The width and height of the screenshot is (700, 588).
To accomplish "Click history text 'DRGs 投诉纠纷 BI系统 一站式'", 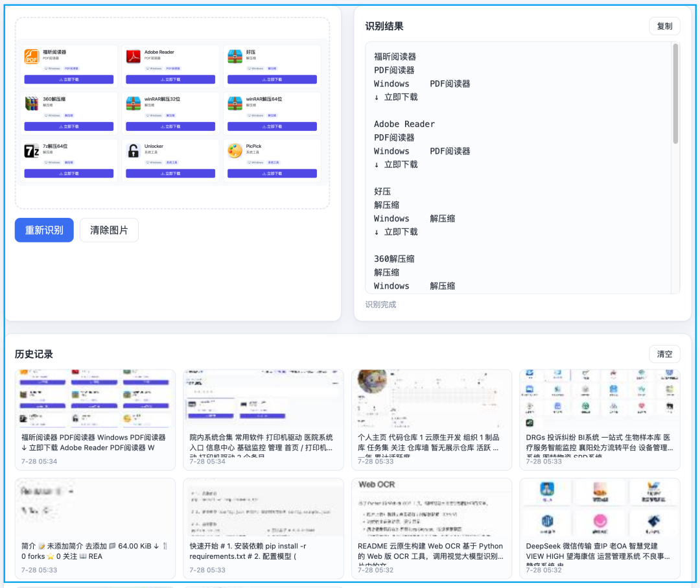I will pyautogui.click(x=598, y=438).
